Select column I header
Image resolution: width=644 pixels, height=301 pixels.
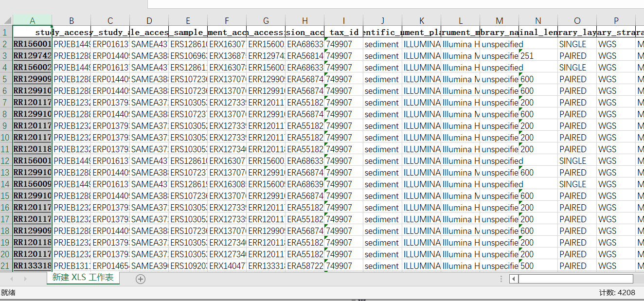(x=344, y=20)
